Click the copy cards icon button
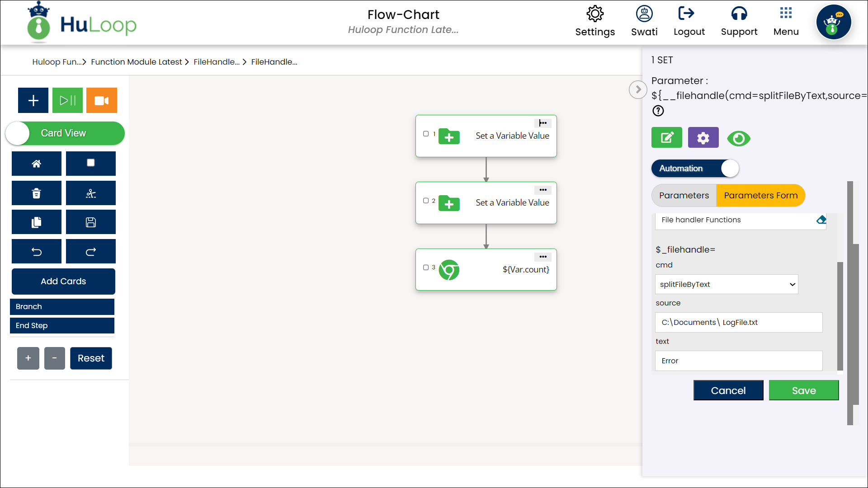The height and width of the screenshot is (488, 868). [37, 222]
